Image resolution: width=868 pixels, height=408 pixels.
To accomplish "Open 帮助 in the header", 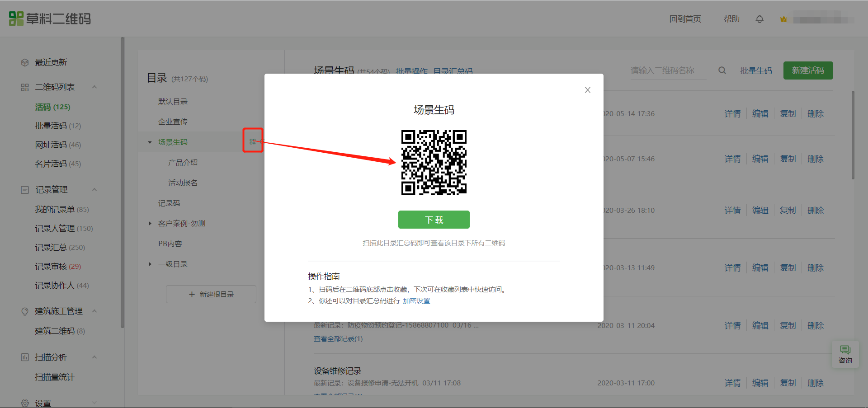I will pos(731,19).
